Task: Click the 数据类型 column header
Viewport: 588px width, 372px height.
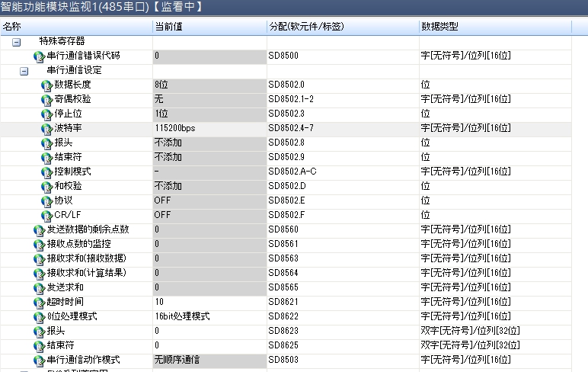Action: [x=495, y=27]
